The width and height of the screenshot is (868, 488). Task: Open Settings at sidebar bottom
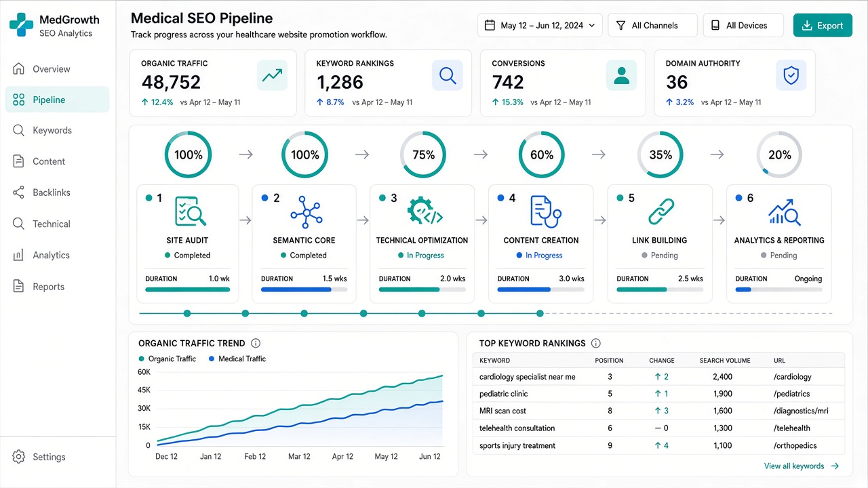pyautogui.click(x=57, y=457)
